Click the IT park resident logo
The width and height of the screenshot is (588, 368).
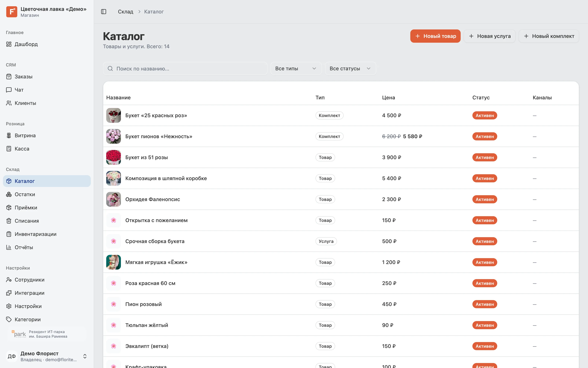[19, 334]
